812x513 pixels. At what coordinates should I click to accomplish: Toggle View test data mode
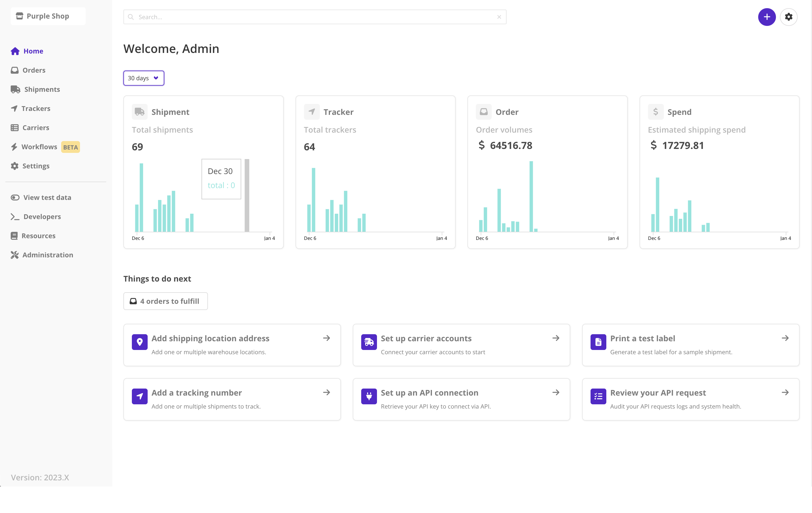pyautogui.click(x=41, y=198)
